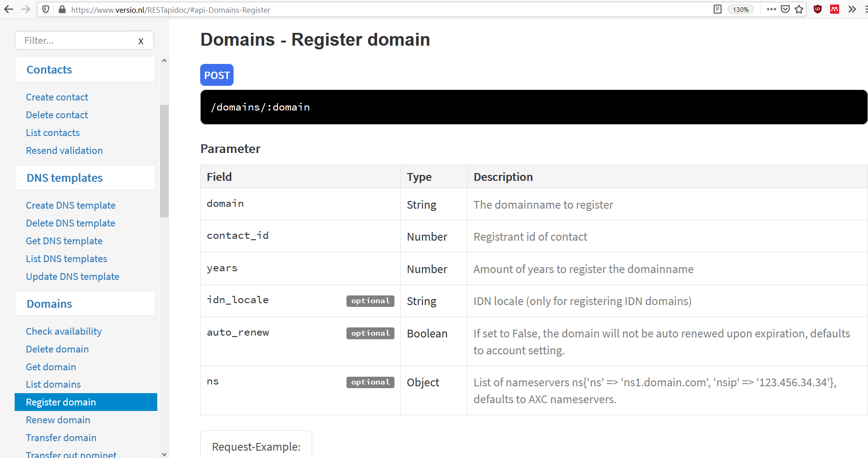Select Create DNS template in sidebar

[70, 205]
